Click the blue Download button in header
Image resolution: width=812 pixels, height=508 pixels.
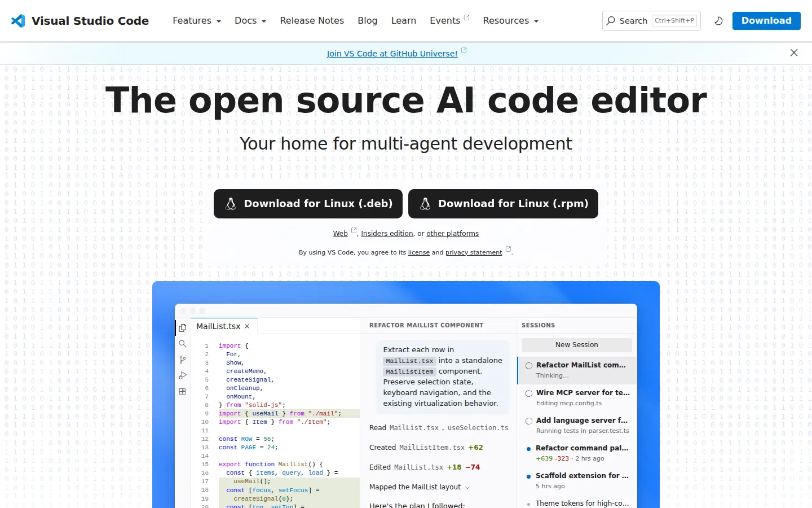click(766, 21)
